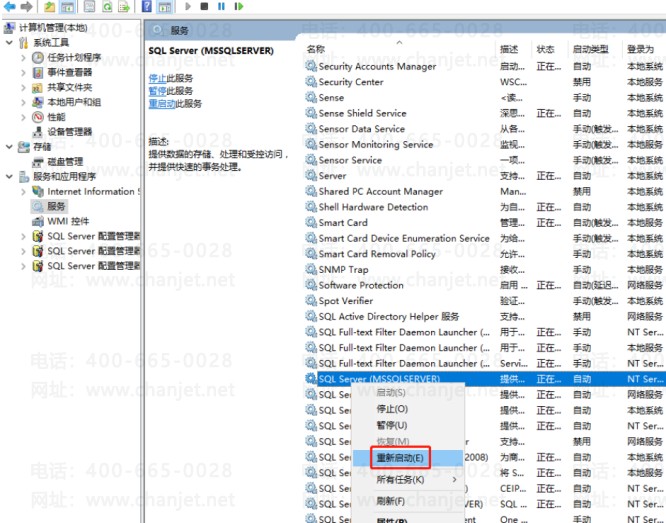Click the Restart Service icon in toolbar

pyautogui.click(x=239, y=6)
